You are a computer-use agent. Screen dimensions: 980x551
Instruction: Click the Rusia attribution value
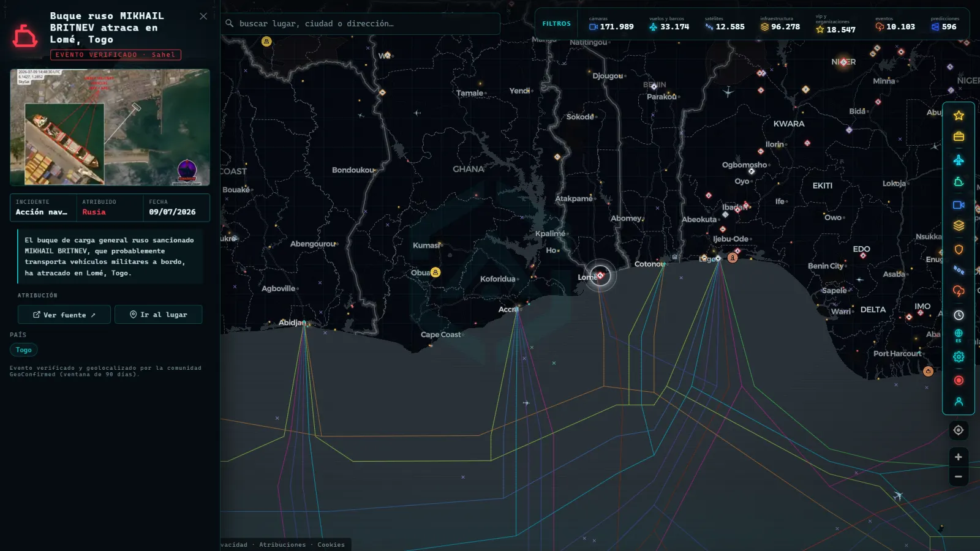[x=94, y=212]
